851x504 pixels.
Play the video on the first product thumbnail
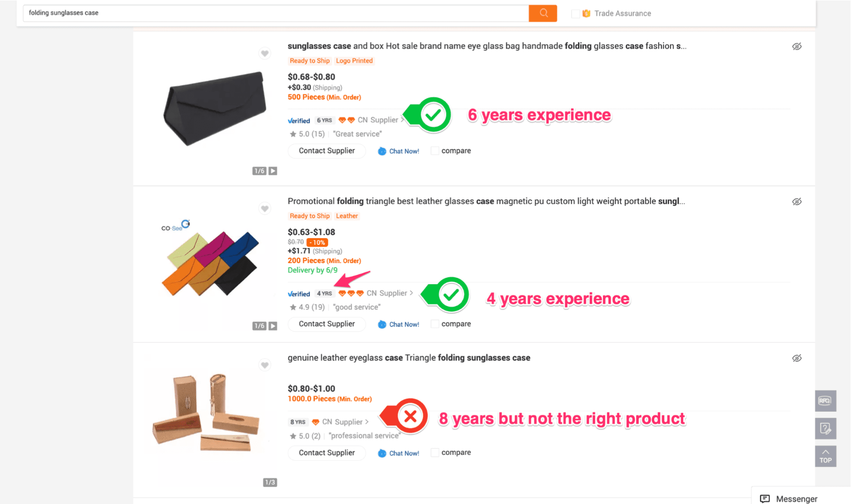(273, 170)
